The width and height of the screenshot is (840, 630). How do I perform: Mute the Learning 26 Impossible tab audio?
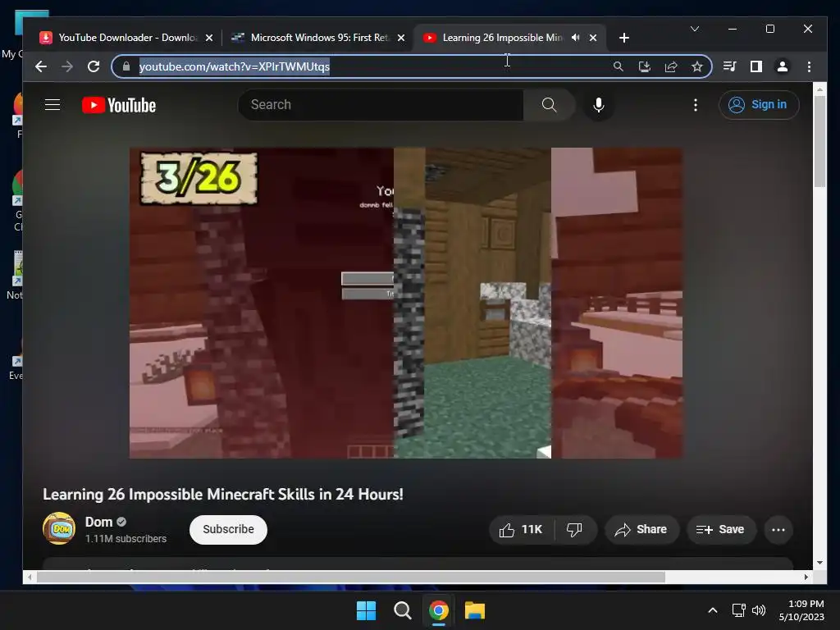575,38
